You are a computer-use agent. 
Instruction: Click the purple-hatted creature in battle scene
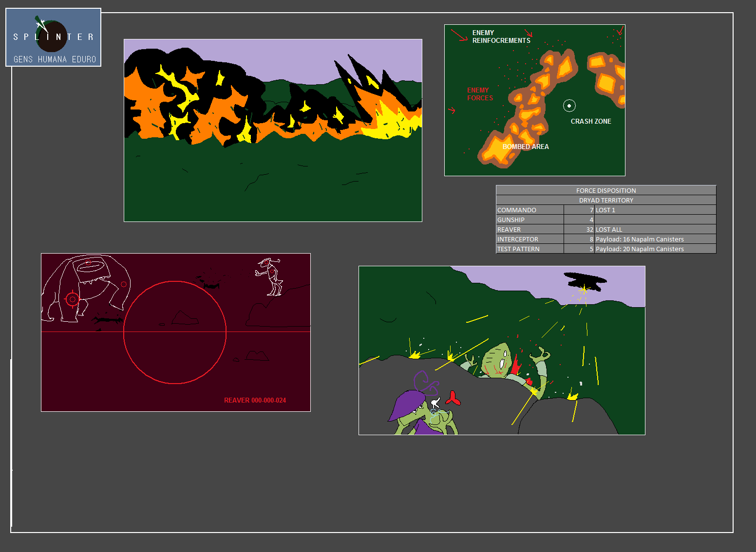tap(414, 409)
